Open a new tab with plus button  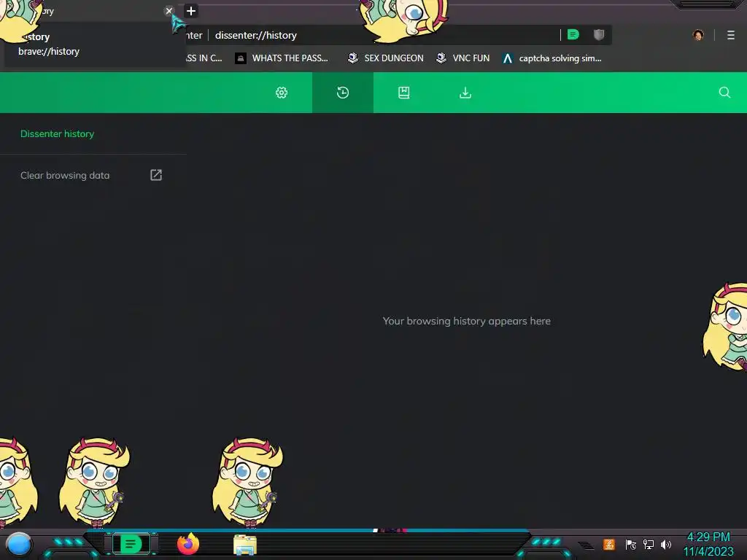191,10
